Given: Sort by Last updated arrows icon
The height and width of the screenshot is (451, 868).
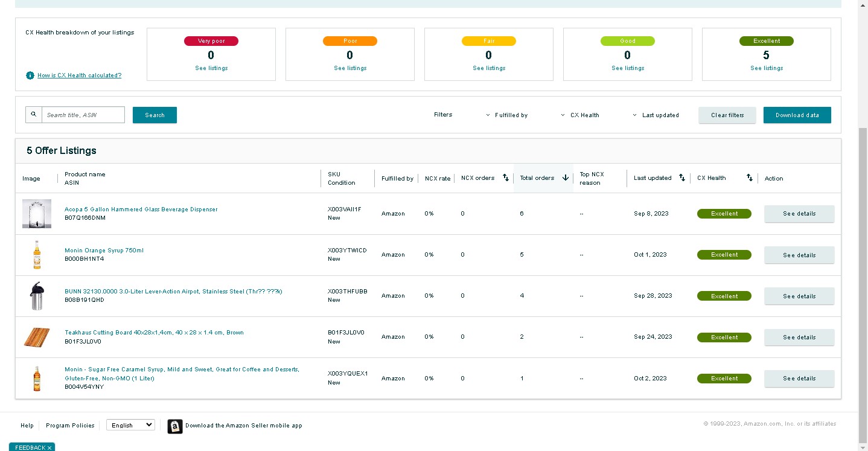Looking at the screenshot, I should pyautogui.click(x=682, y=178).
